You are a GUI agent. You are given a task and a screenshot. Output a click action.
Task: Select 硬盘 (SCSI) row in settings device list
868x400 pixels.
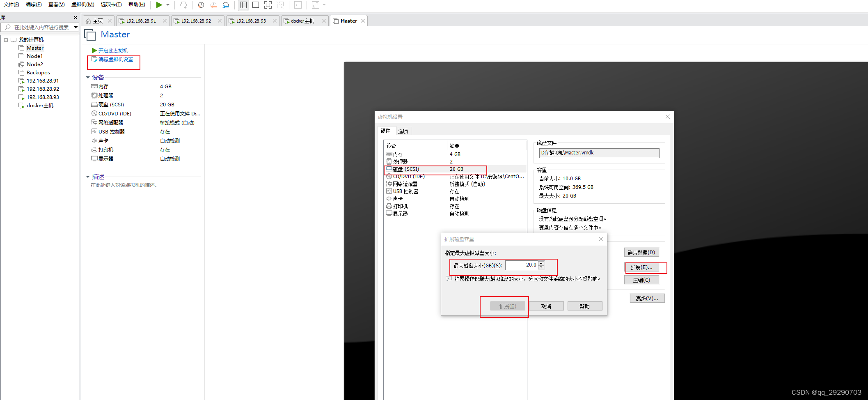[455, 169]
